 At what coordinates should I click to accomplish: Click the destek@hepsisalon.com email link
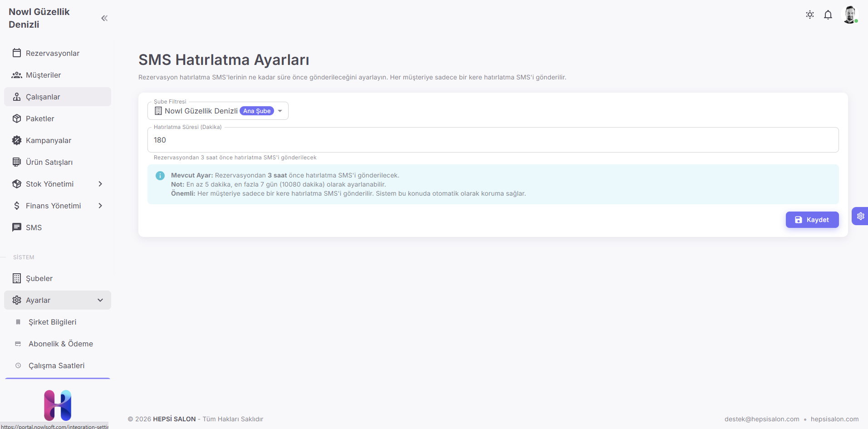(x=761, y=419)
